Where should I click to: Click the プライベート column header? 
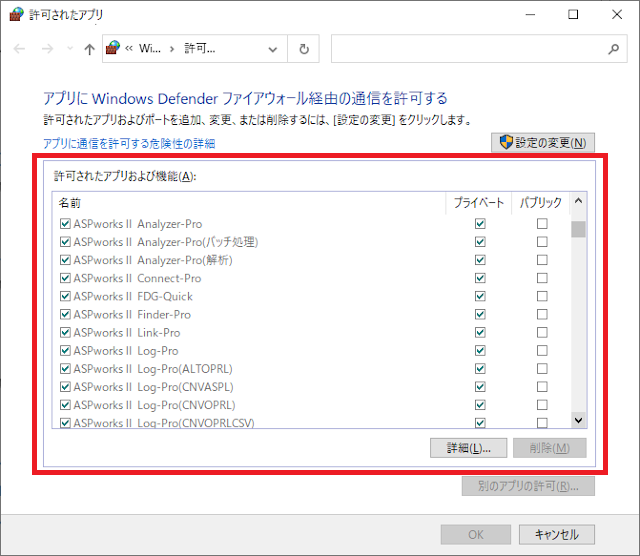[x=479, y=203]
